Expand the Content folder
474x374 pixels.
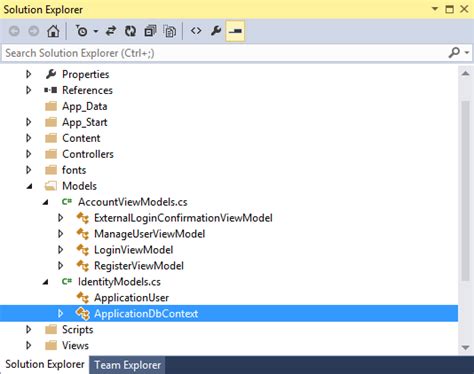[29, 138]
